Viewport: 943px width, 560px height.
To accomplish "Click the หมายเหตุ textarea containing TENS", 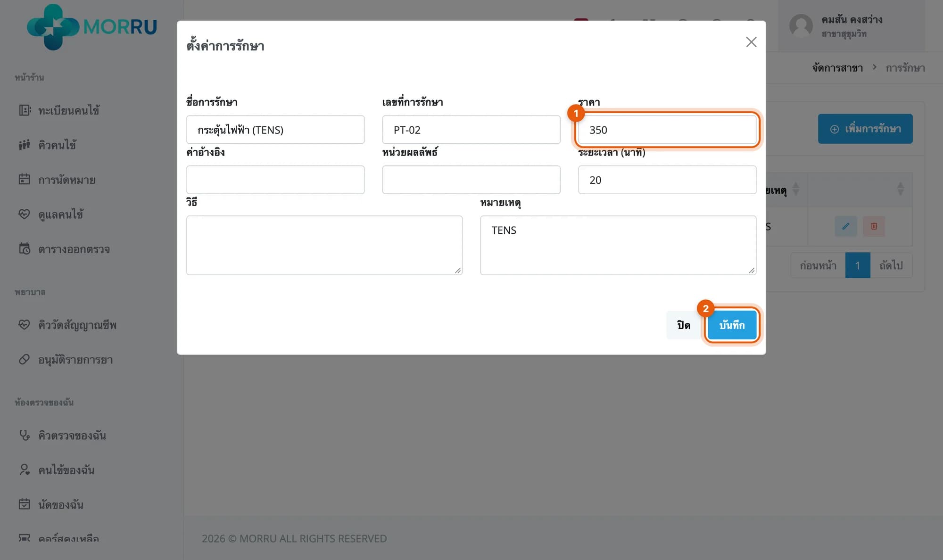I will (x=618, y=245).
